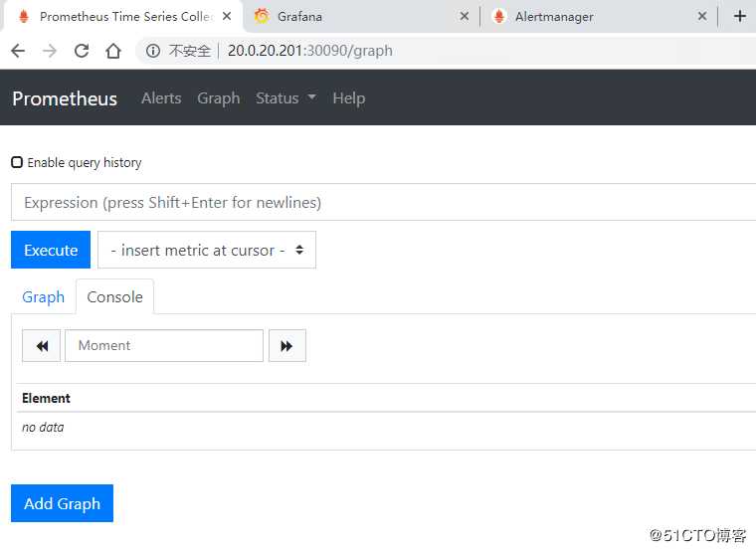The width and height of the screenshot is (756, 552).
Task: Open the Alerts page
Action: point(161,98)
